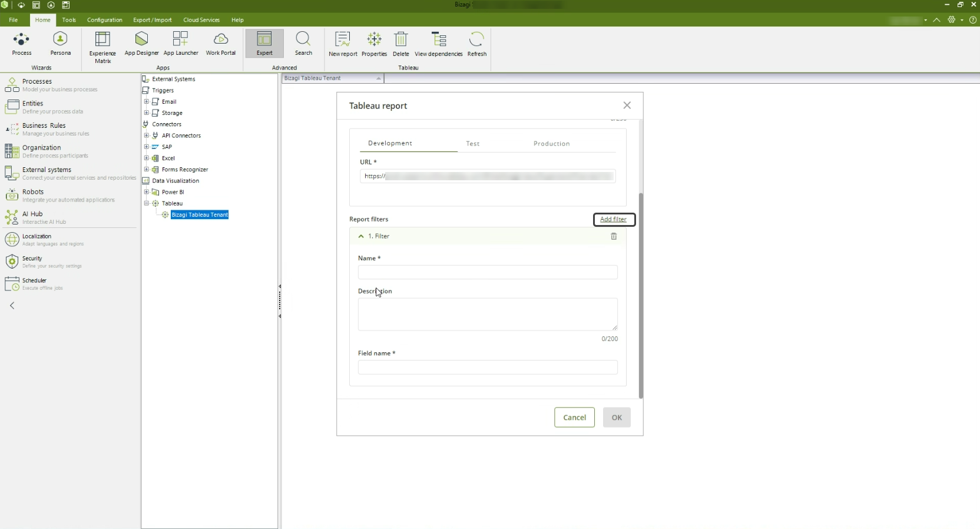Expand the SAP tree node
980x529 pixels.
[147, 147]
